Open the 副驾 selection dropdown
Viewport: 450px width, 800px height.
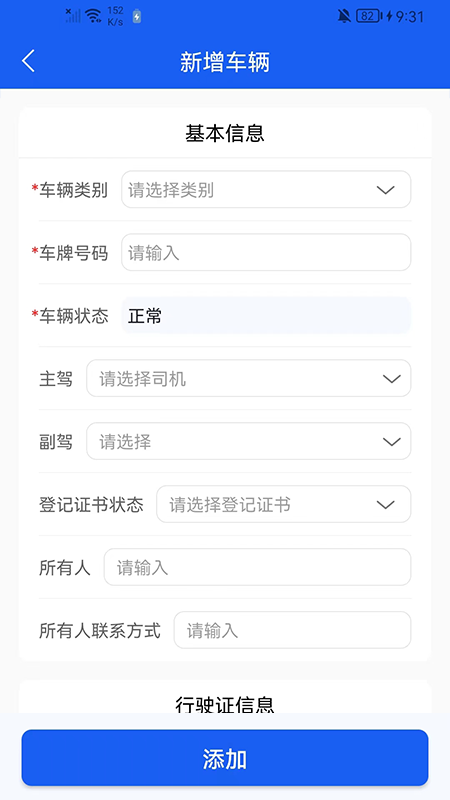pos(248,441)
